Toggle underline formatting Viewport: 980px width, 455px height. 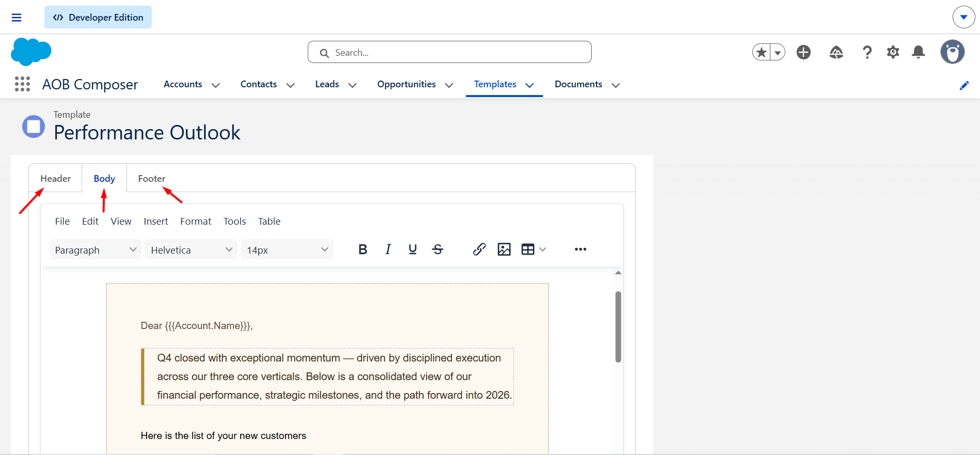tap(413, 249)
